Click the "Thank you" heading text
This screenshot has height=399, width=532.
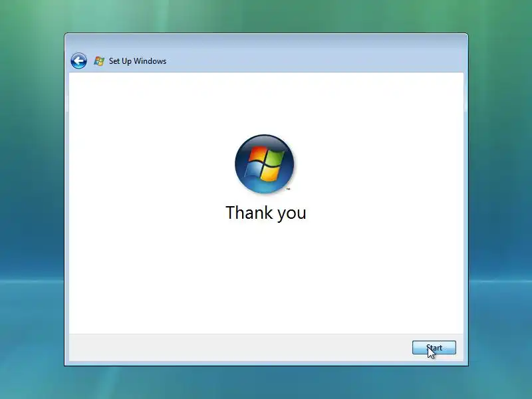265,213
